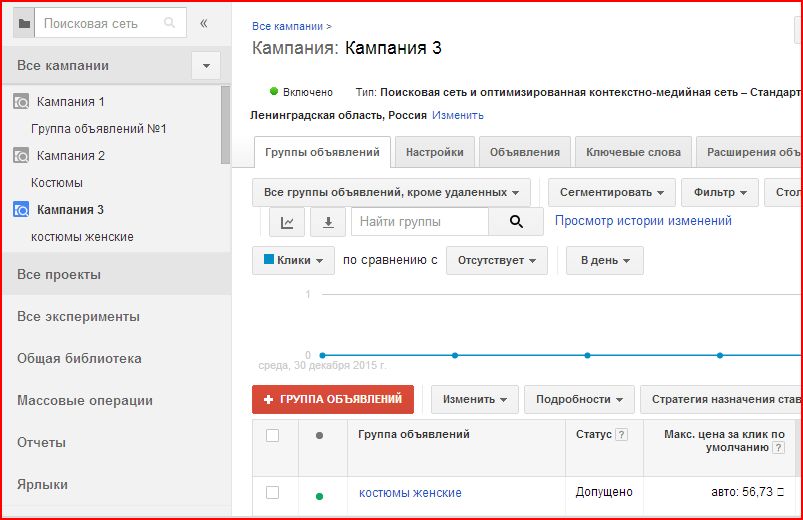Image resolution: width=803 pixels, height=520 pixels.
Task: Select Кампания 3 in the campaign tree
Action: (70, 210)
